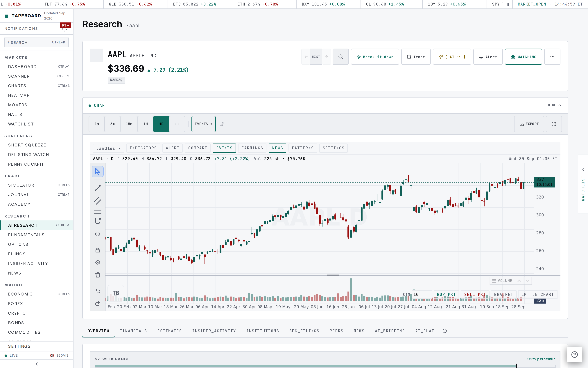Select the trend line drawing tool

98,188
